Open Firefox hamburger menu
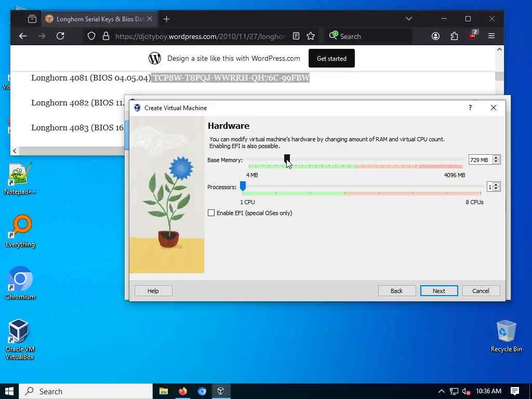Viewport: 532px width, 399px height. click(x=491, y=36)
